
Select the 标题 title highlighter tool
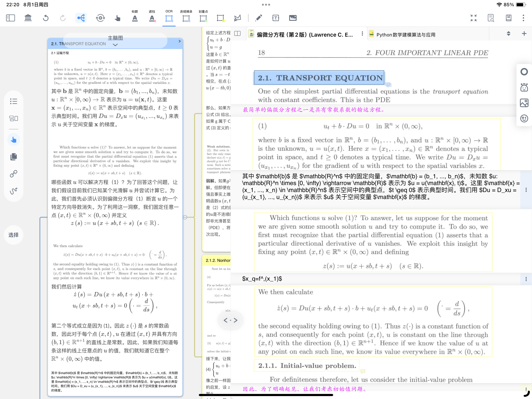click(135, 18)
